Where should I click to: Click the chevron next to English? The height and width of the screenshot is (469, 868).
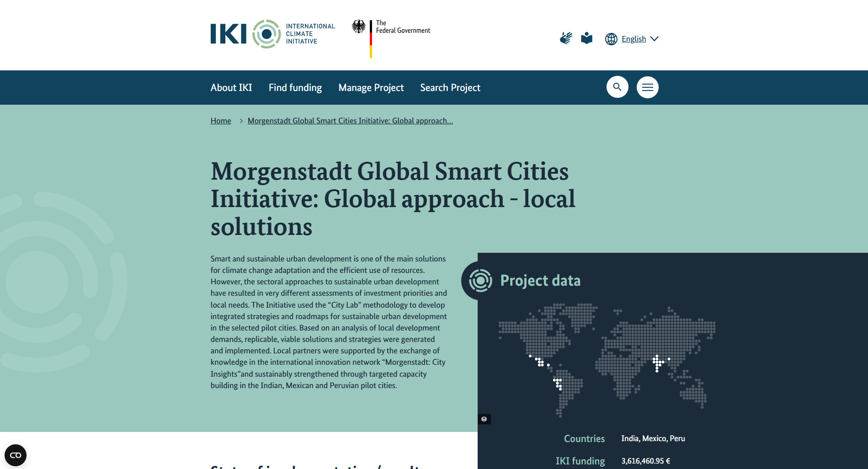(655, 39)
